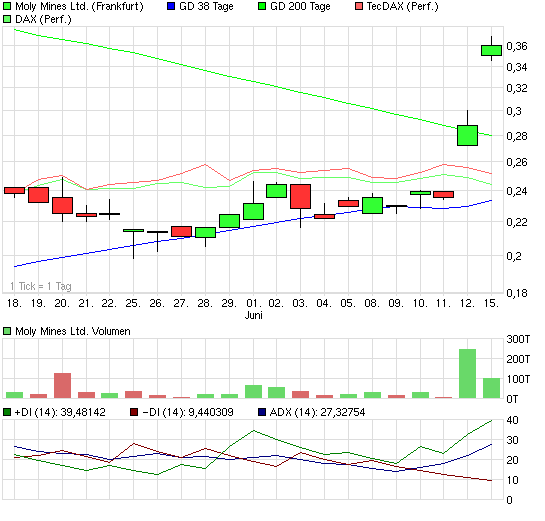Screen dimensions: 545x521
Task: Click the red volume bar on the 20th
Action: 63,385
